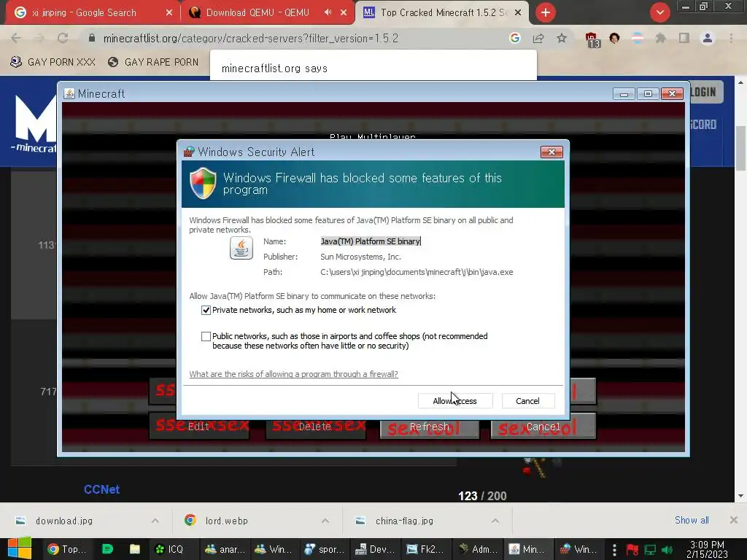Cancel the Windows Security Alert dialog
Image resolution: width=747 pixels, height=560 pixels.
tap(527, 401)
